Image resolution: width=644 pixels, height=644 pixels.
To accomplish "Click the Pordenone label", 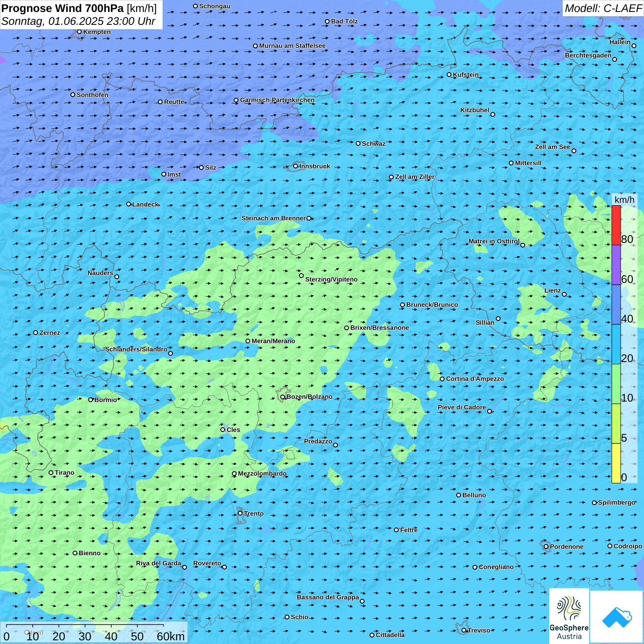I will (566, 546).
